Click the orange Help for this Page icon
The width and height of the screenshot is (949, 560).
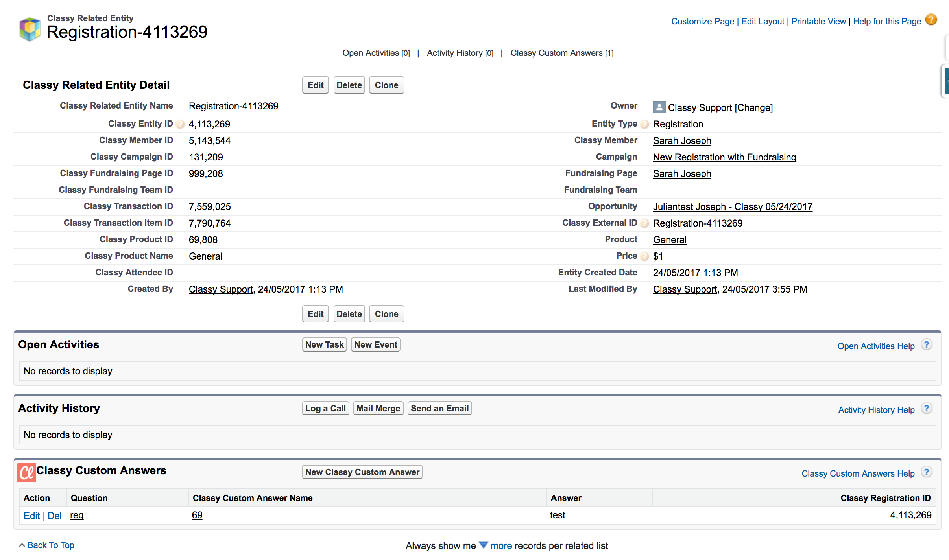(x=931, y=20)
